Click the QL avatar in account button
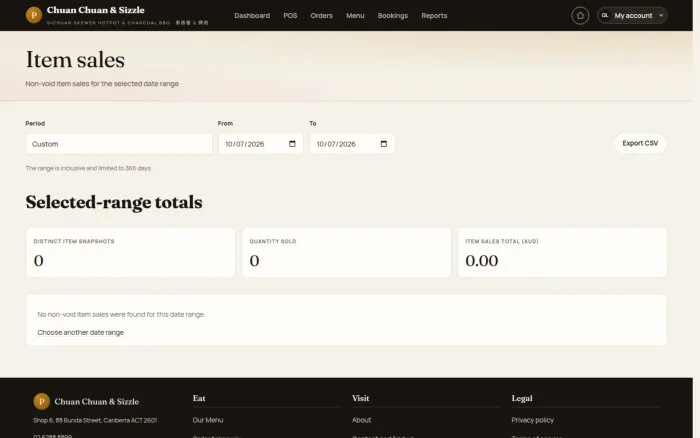Image resolution: width=700 pixels, height=438 pixels. click(x=605, y=15)
